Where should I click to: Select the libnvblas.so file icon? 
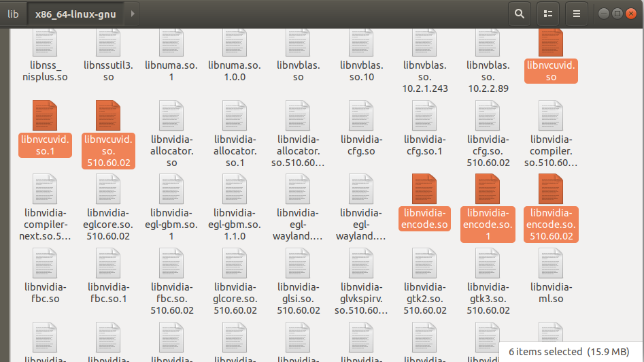[298, 42]
